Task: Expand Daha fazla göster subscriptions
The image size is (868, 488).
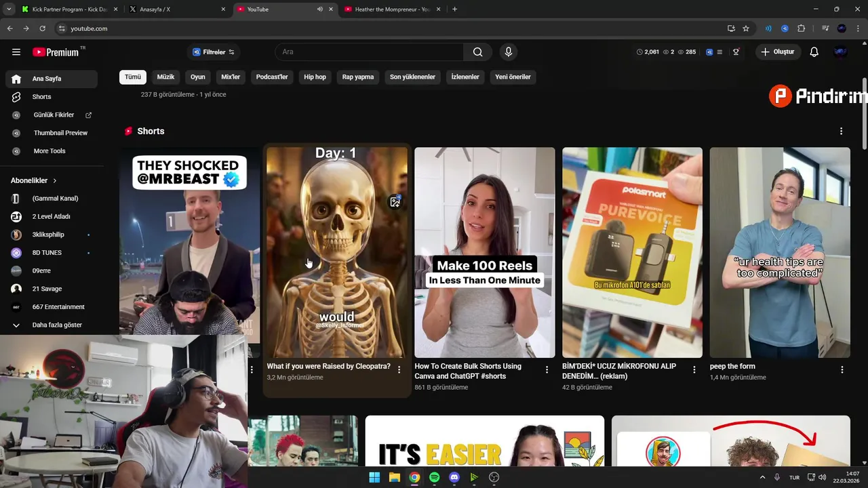Action: pyautogui.click(x=52, y=325)
